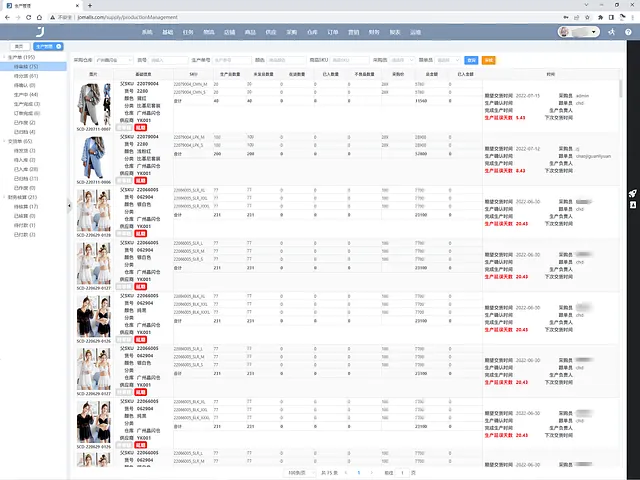
Task: Open the 100条/页 page size dropdown
Action: coord(300,473)
